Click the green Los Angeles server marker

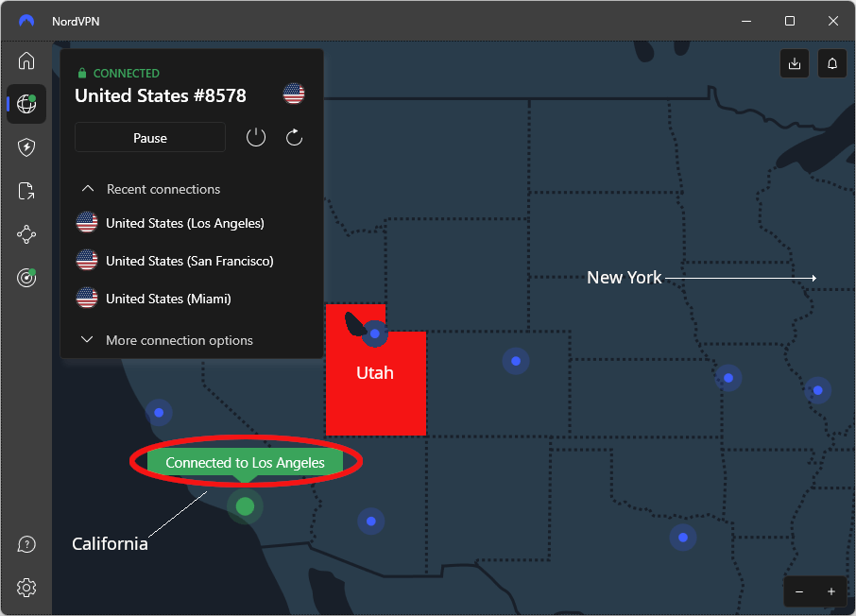coord(245,506)
